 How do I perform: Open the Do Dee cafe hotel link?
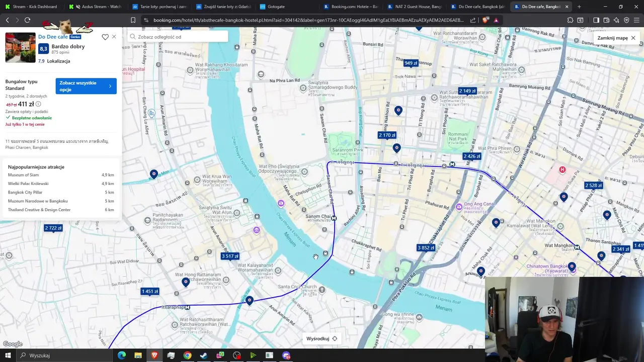point(53,37)
